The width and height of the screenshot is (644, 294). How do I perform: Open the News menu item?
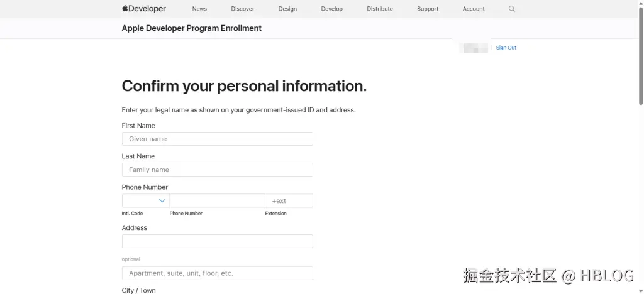(x=199, y=9)
